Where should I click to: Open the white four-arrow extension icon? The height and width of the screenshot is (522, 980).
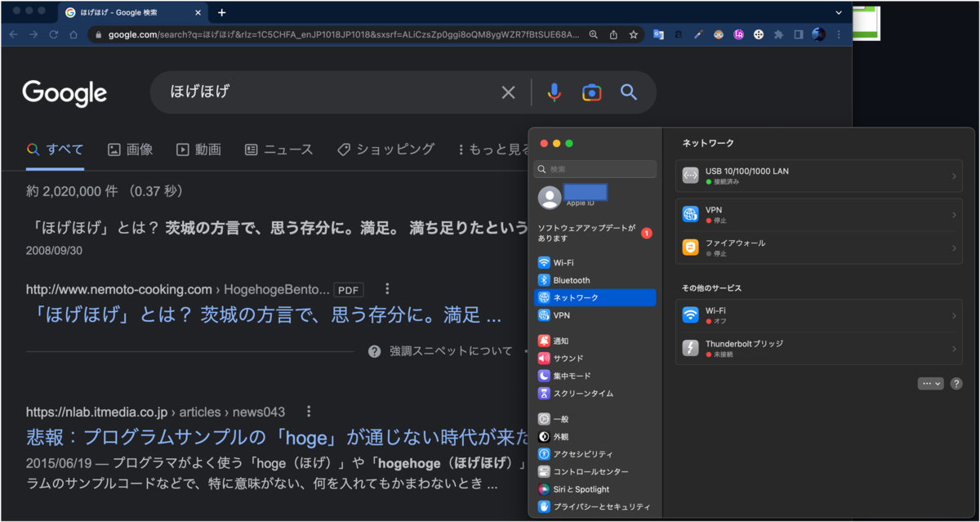(759, 34)
